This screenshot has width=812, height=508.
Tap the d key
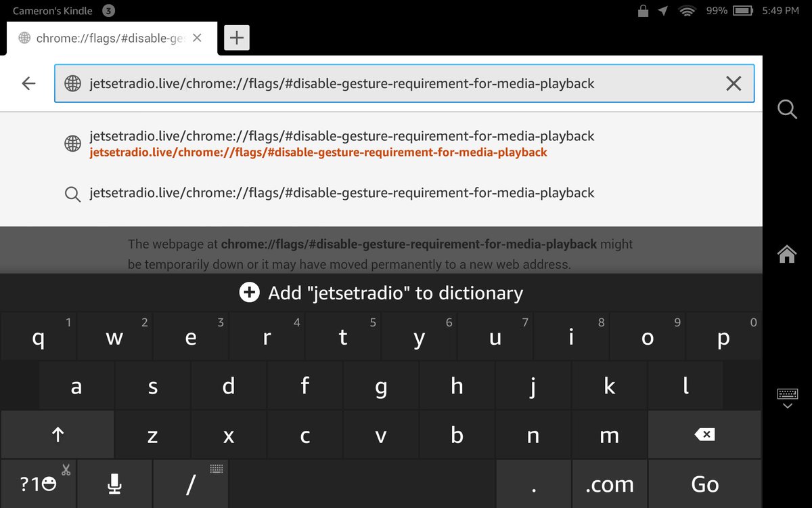pos(229,386)
